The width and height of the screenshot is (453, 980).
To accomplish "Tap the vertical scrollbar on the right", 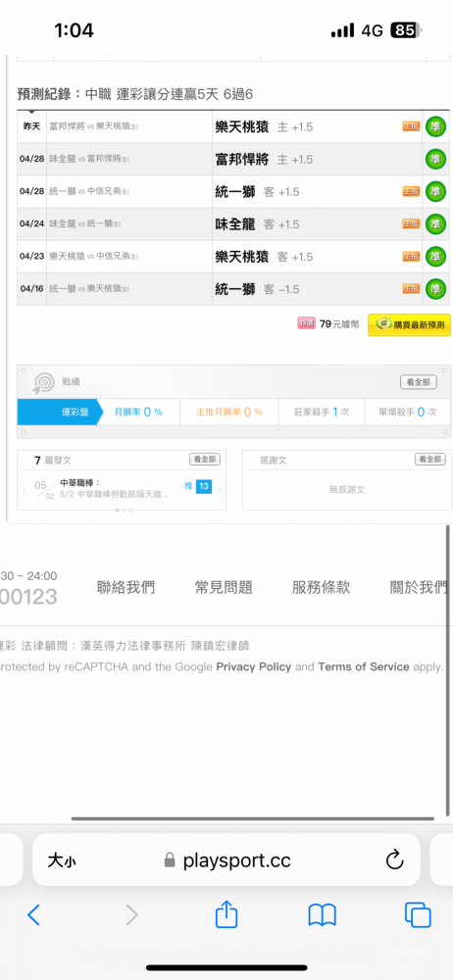I will [448, 670].
